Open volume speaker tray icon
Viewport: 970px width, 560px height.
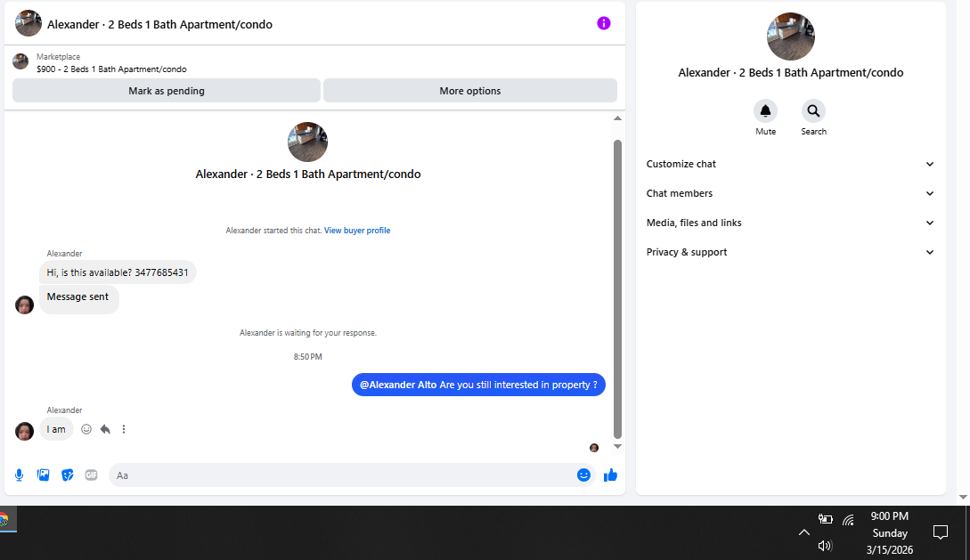click(825, 546)
